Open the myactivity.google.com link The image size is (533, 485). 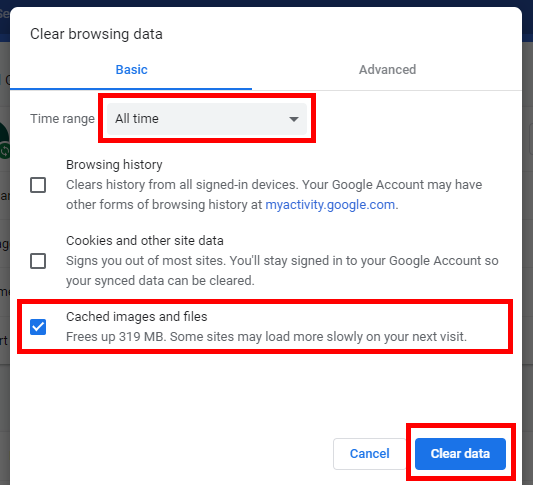point(330,205)
